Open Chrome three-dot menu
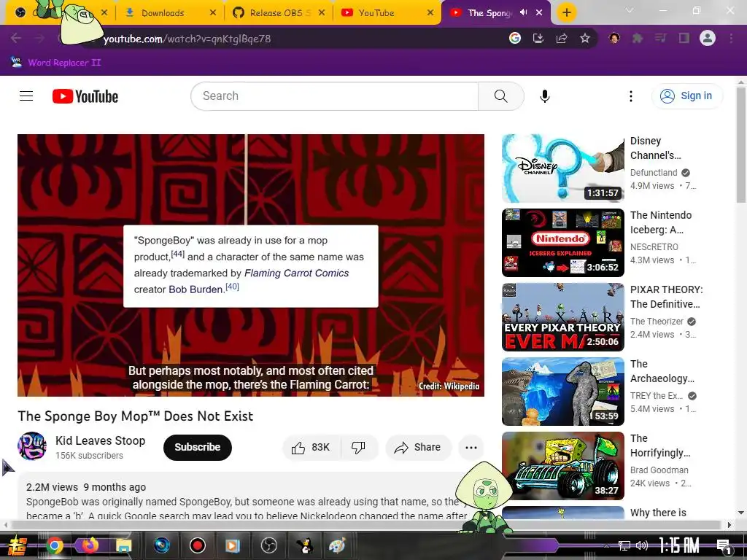747x560 pixels. 731,38
